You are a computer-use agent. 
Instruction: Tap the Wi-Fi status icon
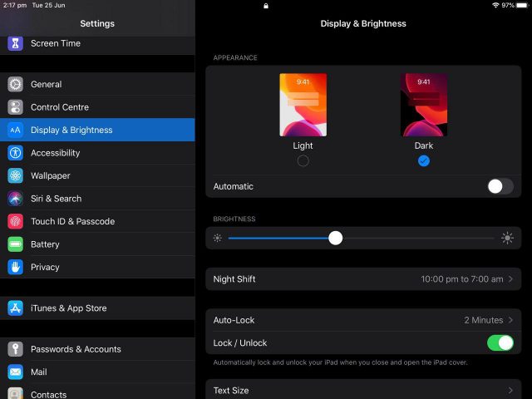click(x=495, y=5)
